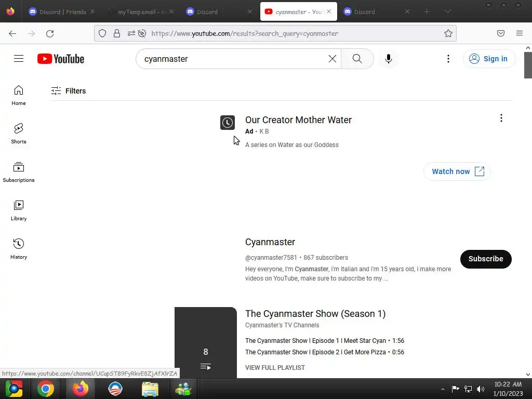Click VIEW FULL PLAYLIST
The image size is (532, 399).
click(x=275, y=368)
